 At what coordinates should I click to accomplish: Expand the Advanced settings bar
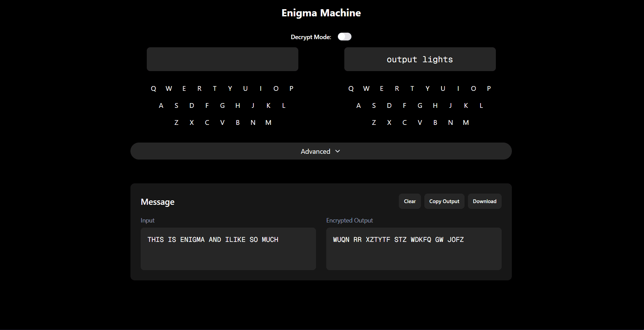pos(321,151)
